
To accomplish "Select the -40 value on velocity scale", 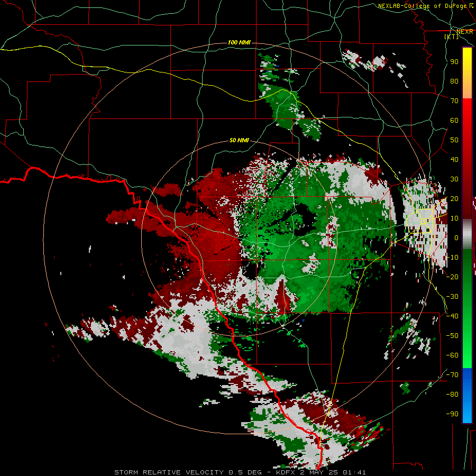I will point(452,316).
